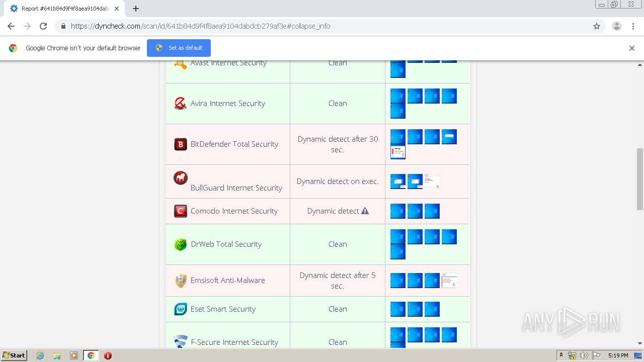This screenshot has height=362, width=644.
Task: Open BullGuard's third white screenshot thumbnail
Action: pyautogui.click(x=432, y=182)
